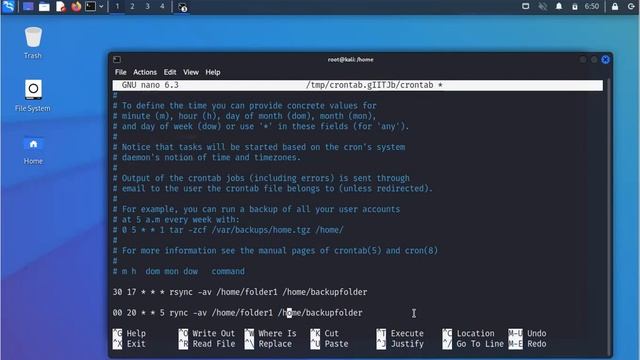Image resolution: width=640 pixels, height=360 pixels.
Task: Click terminal window icon in title bar
Action: pyautogui.click(x=117, y=60)
